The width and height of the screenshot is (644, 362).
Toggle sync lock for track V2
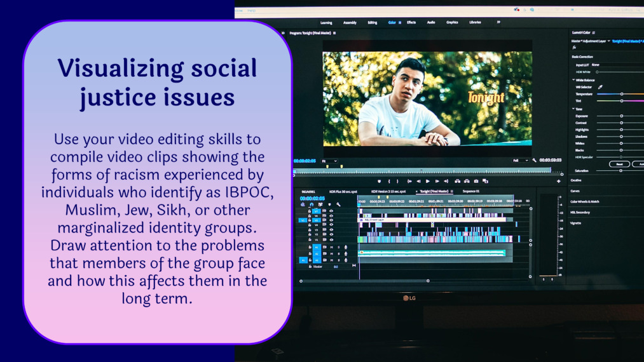[324, 234]
